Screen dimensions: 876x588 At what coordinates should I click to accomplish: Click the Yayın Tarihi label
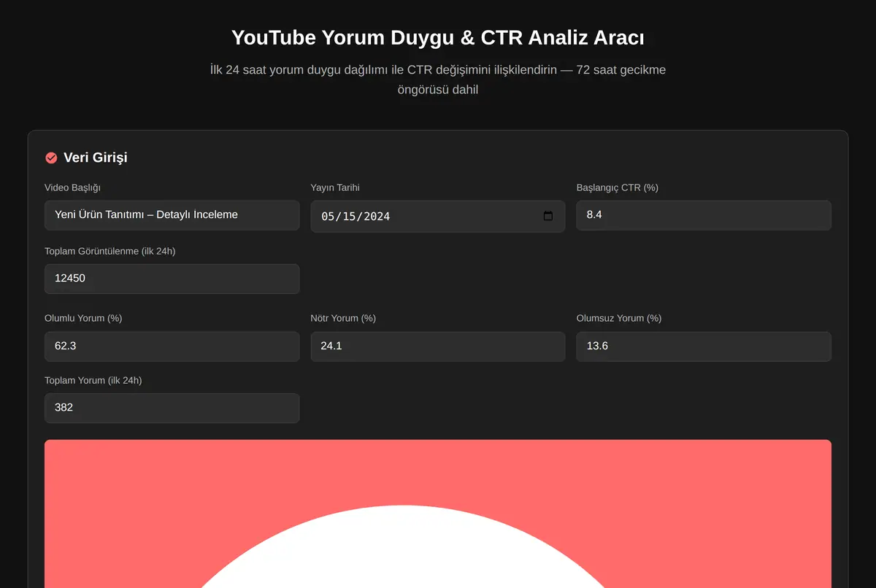coord(335,187)
